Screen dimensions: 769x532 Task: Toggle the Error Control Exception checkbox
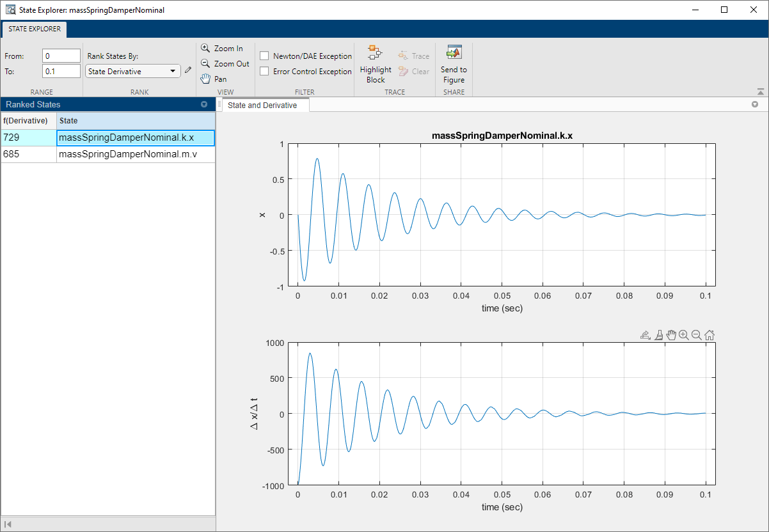(264, 72)
